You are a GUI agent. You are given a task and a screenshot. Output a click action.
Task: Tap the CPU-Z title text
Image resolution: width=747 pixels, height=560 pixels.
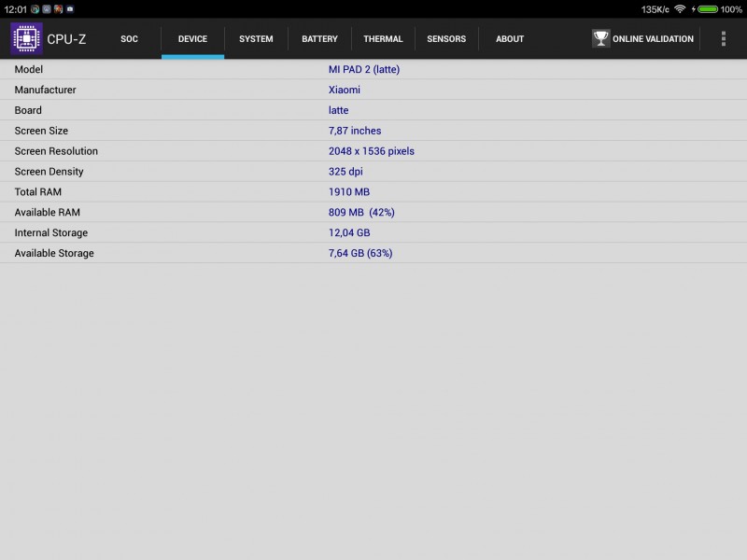(66, 39)
